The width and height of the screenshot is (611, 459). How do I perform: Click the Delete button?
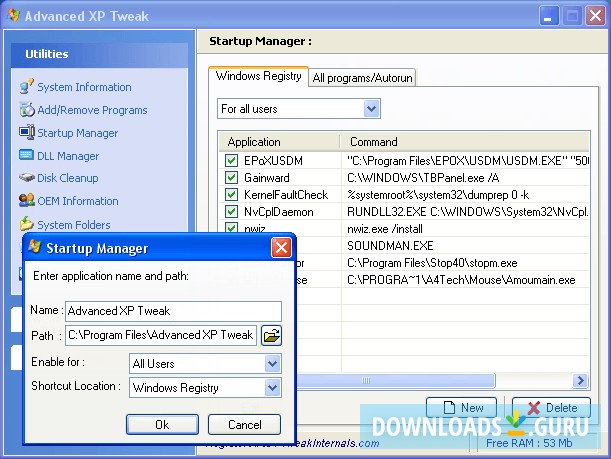pyautogui.click(x=551, y=408)
